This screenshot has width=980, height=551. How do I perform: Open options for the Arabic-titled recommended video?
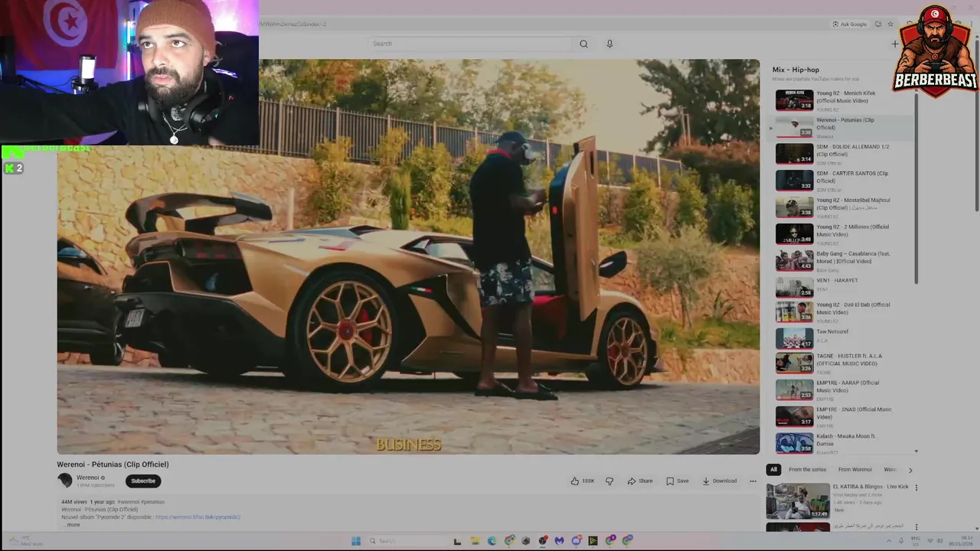(916, 527)
